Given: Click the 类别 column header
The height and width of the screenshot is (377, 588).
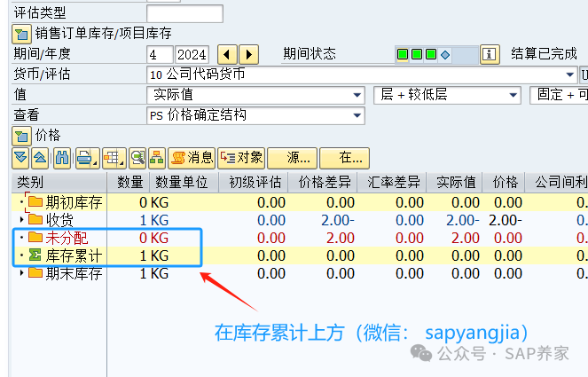Looking at the screenshot, I should [x=59, y=183].
